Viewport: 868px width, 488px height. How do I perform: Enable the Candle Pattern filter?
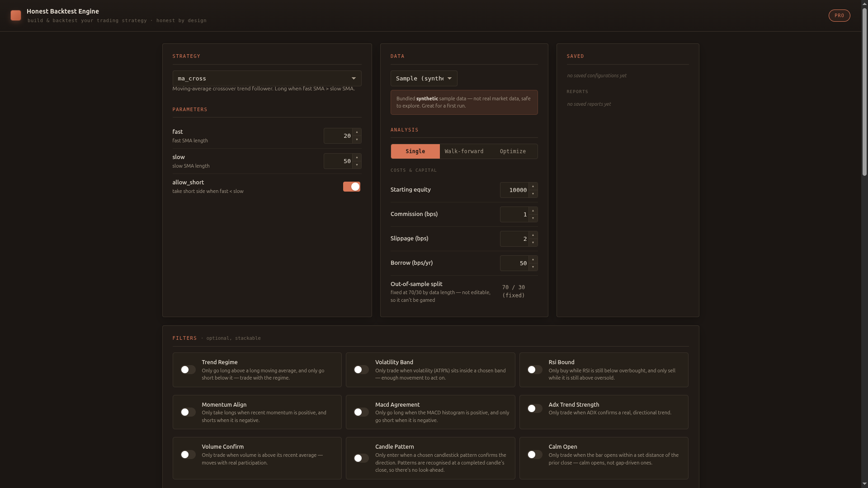click(361, 458)
